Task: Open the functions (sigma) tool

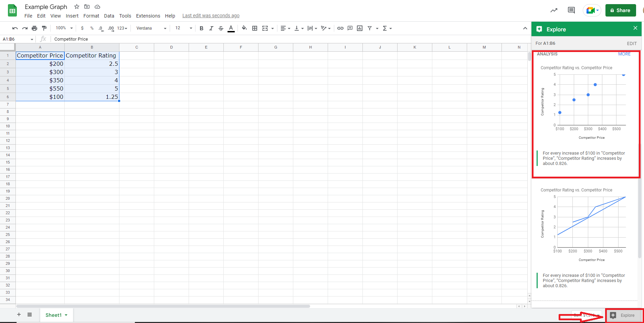Action: tap(386, 28)
